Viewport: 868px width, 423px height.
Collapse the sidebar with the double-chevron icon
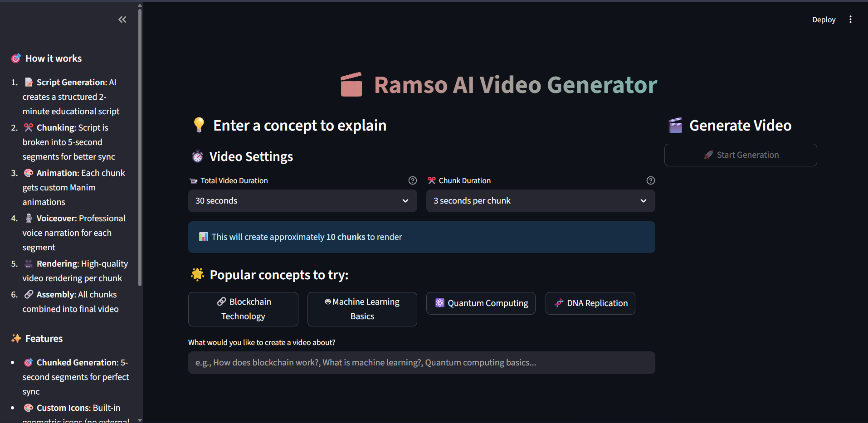point(122,19)
